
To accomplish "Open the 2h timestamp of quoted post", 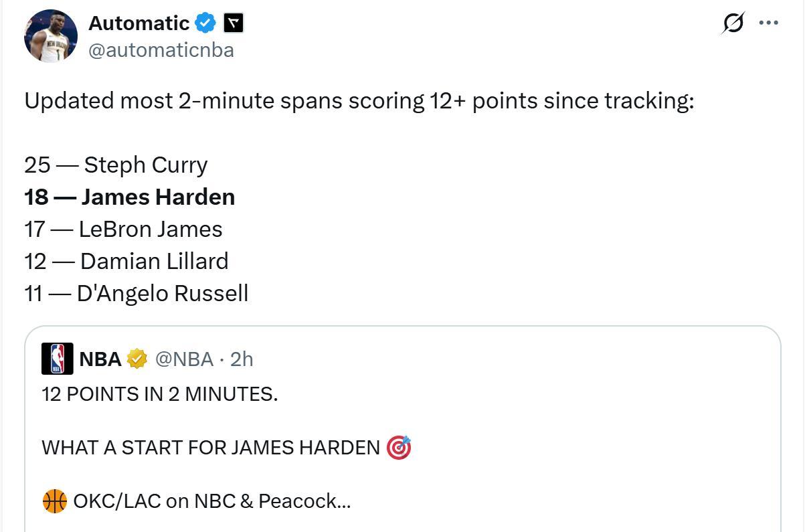I will pyautogui.click(x=242, y=359).
